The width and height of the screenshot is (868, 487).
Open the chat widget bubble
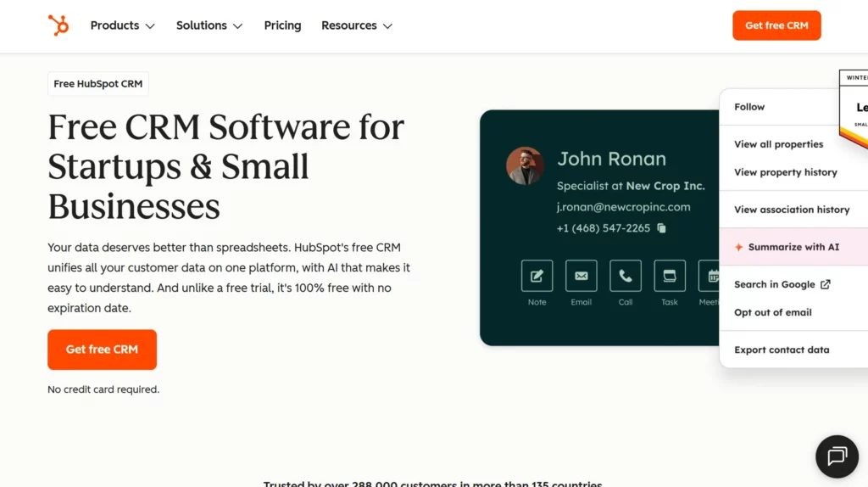[x=837, y=456]
